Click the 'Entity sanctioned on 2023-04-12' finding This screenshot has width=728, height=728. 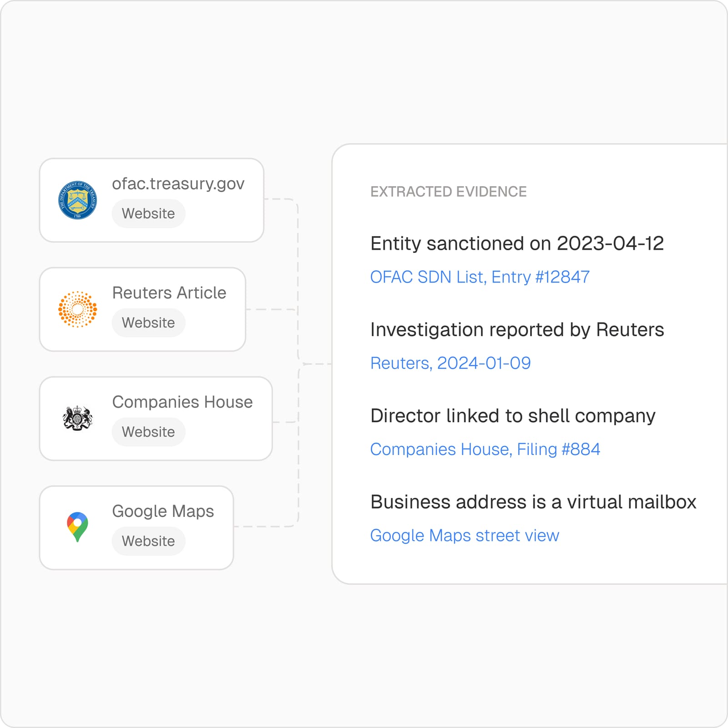517,243
